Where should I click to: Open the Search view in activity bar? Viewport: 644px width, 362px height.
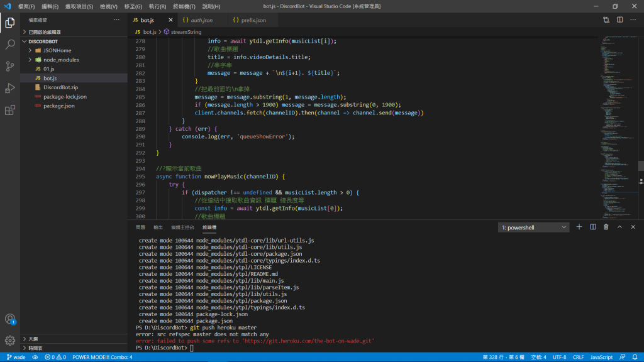pos(10,45)
